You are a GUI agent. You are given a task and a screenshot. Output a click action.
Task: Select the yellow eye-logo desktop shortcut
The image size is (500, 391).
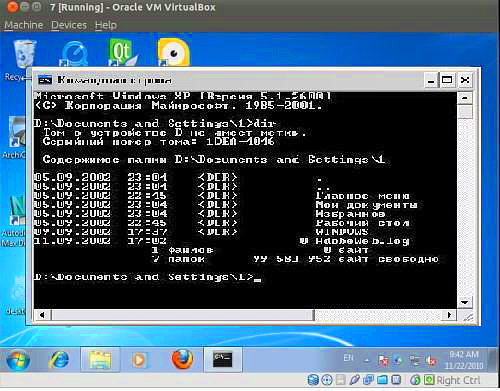[x=173, y=52]
